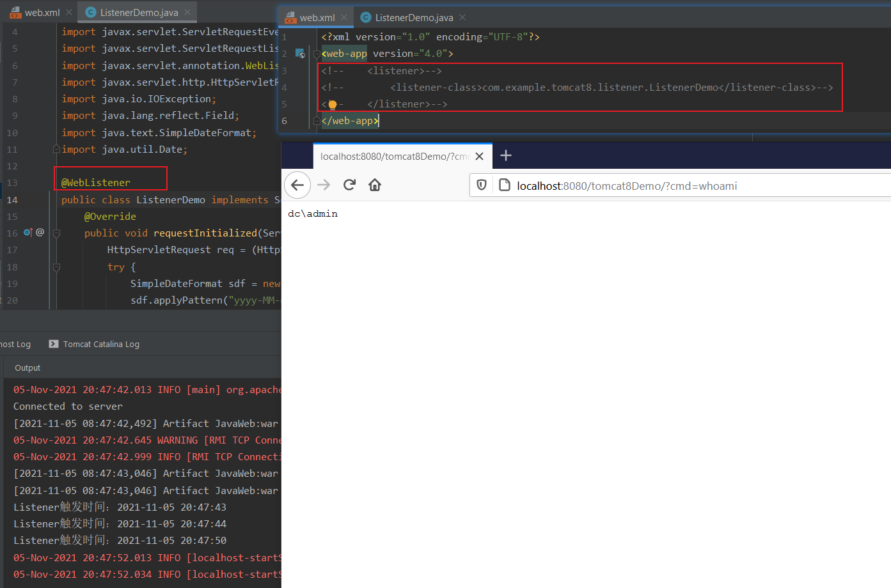Click 'import java.io.IOException;' line

[x=139, y=99]
